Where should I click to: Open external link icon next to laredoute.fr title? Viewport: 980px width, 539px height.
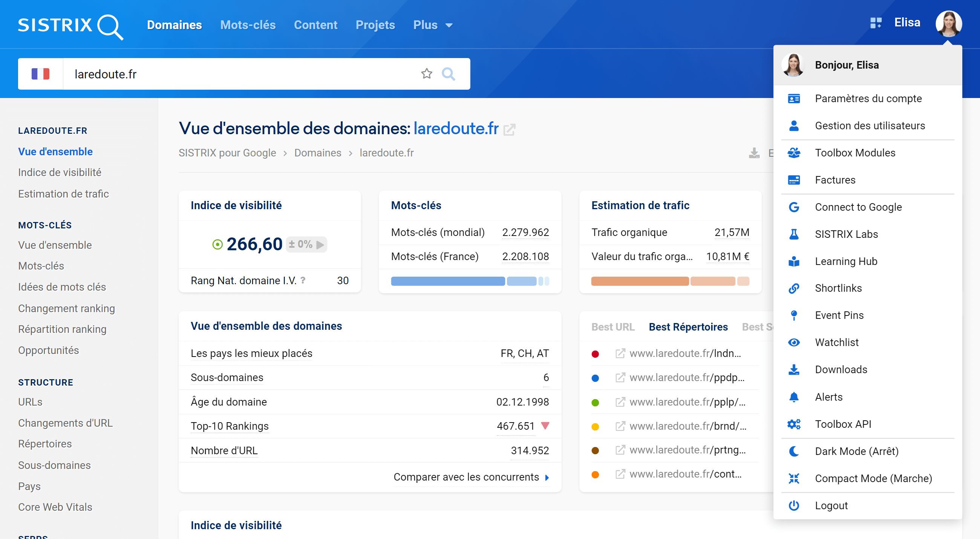pyautogui.click(x=509, y=130)
